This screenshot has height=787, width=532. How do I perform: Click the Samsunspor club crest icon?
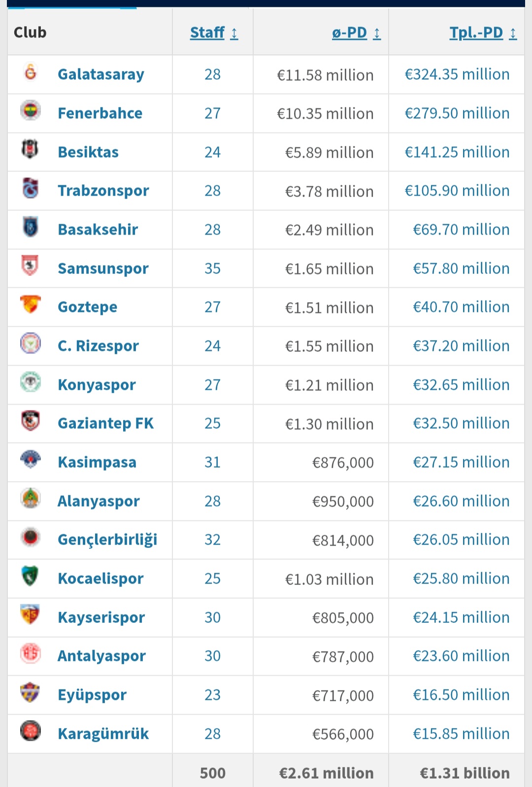(x=31, y=266)
